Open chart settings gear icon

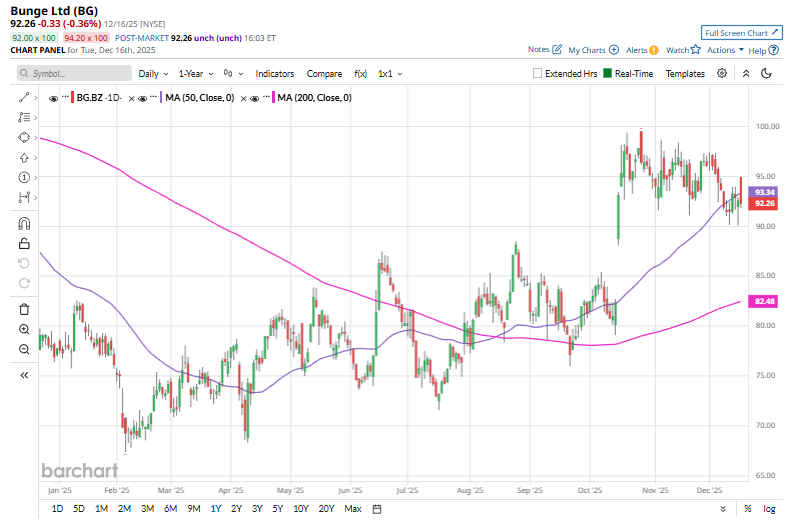tap(722, 73)
